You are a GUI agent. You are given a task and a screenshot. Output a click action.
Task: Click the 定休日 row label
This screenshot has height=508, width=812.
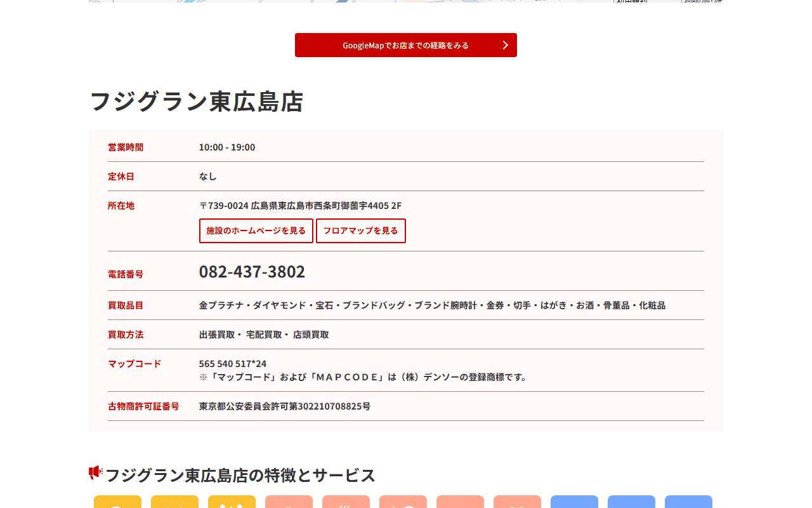pyautogui.click(x=121, y=177)
